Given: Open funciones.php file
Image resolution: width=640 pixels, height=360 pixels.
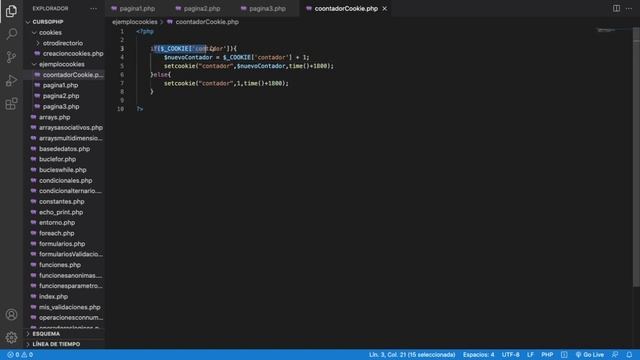Looking at the screenshot, I should pos(60,265).
